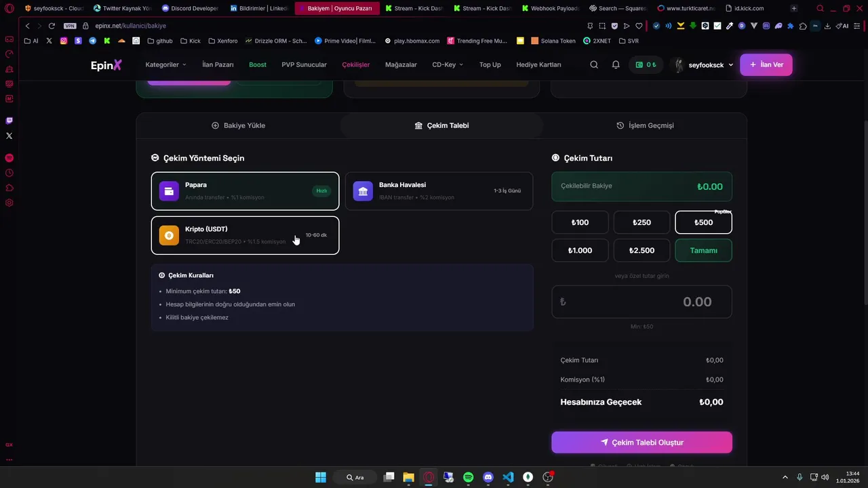This screenshot has width=868, height=488.
Task: Open the browser extensions puzzle icon
Action: pos(803,26)
